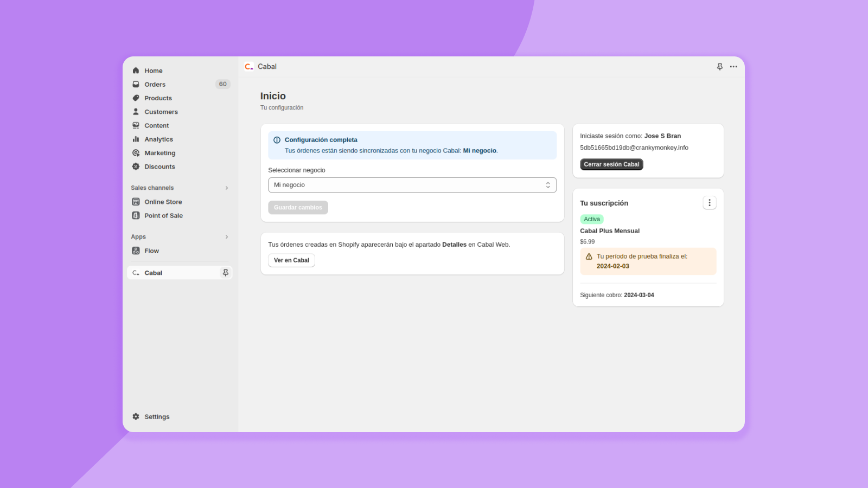
Task: Click the Home house icon
Action: 136,70
